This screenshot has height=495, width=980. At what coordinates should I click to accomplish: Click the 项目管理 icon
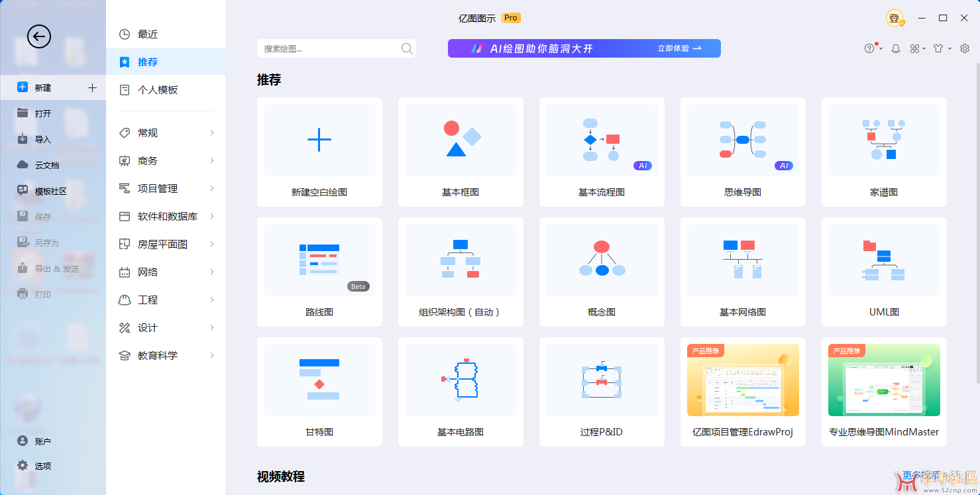(x=125, y=189)
